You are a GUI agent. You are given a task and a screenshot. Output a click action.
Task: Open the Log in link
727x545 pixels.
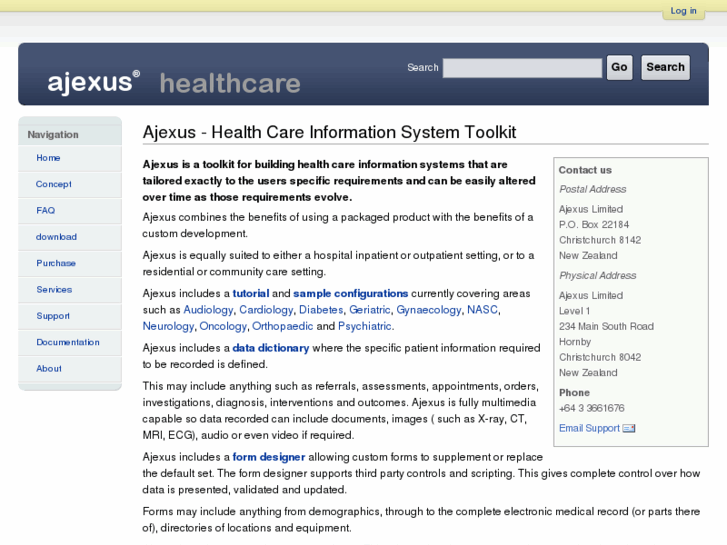(x=683, y=11)
